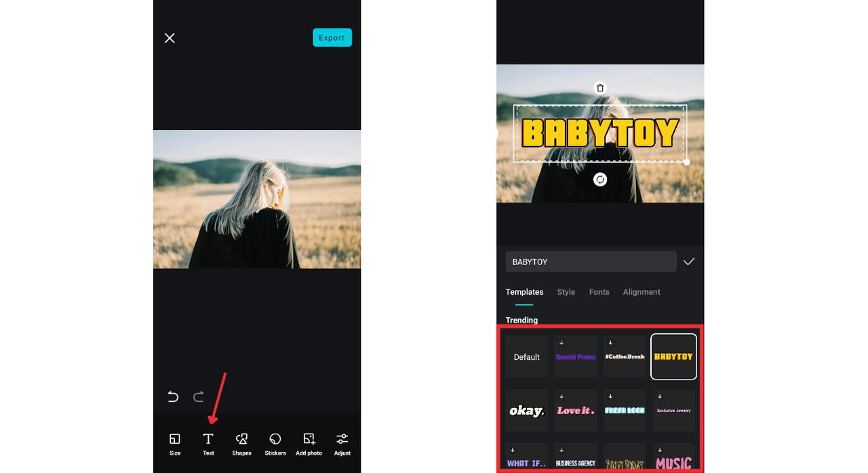Screen dimensions: 868x473
Task: Undo the last action
Action: [x=173, y=396]
